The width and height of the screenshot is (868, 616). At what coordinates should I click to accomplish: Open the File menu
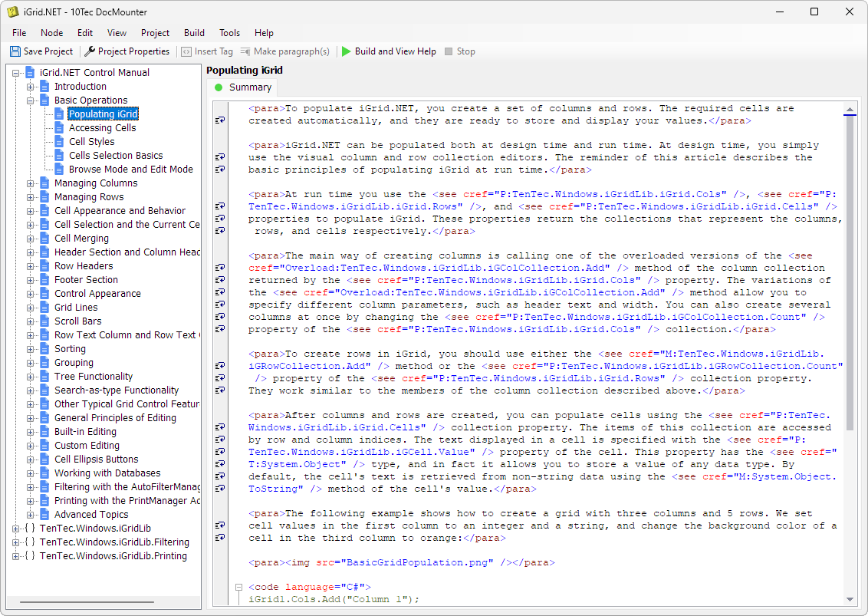tap(19, 33)
